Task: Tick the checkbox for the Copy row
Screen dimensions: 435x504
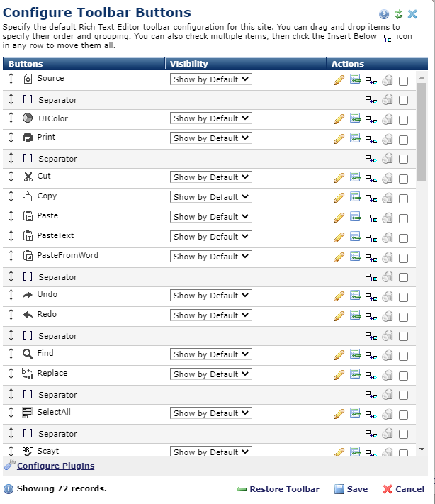Action: tap(403, 198)
